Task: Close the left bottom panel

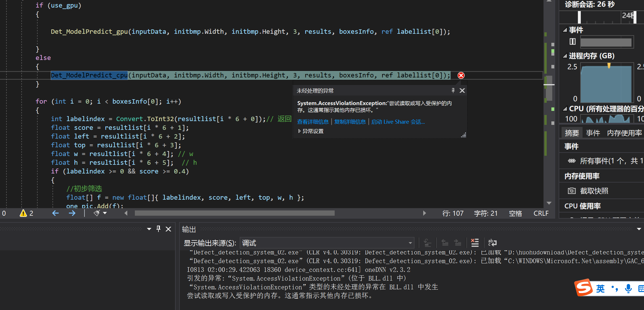Action: [168, 229]
